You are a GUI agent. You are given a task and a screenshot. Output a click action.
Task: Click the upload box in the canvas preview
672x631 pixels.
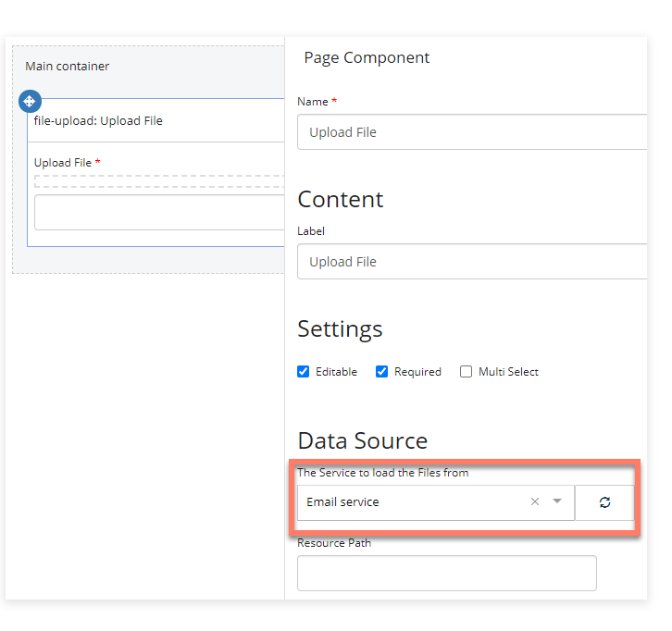(x=159, y=213)
